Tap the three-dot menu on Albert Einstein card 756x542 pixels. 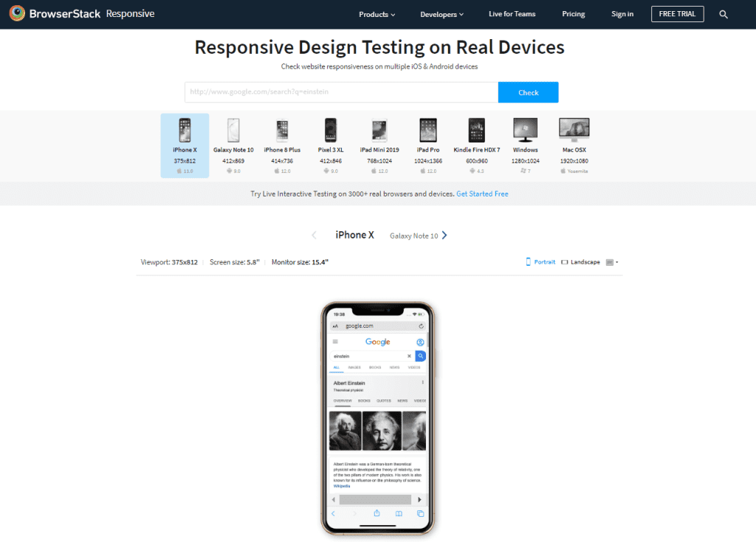423,383
